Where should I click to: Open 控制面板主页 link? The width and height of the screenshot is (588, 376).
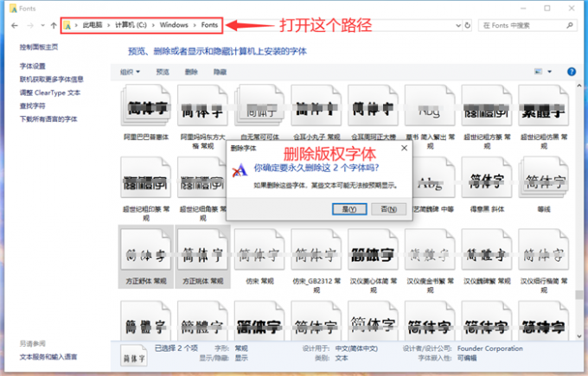[x=39, y=47]
